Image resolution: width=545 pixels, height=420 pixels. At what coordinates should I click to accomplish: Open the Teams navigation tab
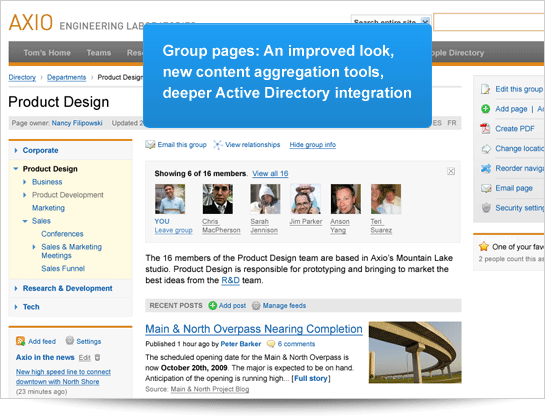point(99,53)
